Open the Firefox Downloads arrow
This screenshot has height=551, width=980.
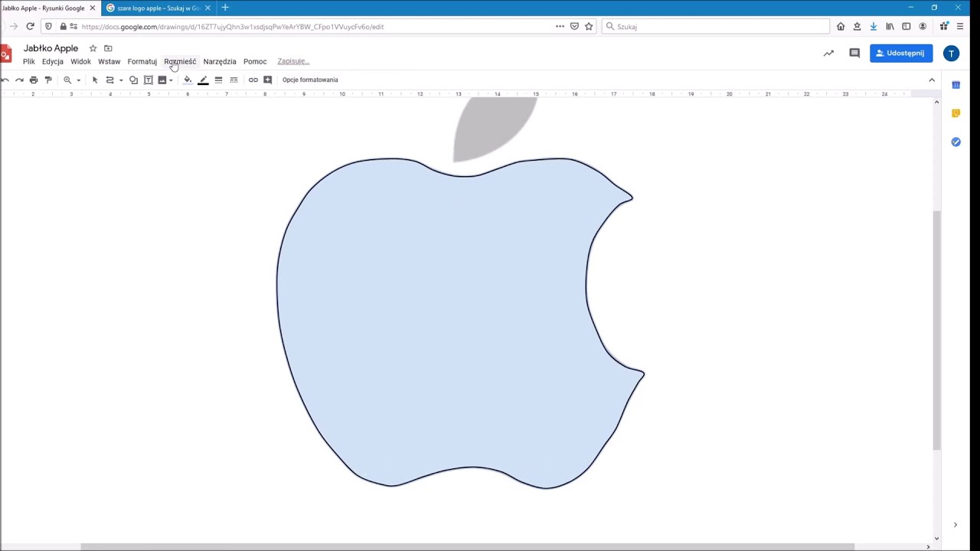(x=873, y=26)
